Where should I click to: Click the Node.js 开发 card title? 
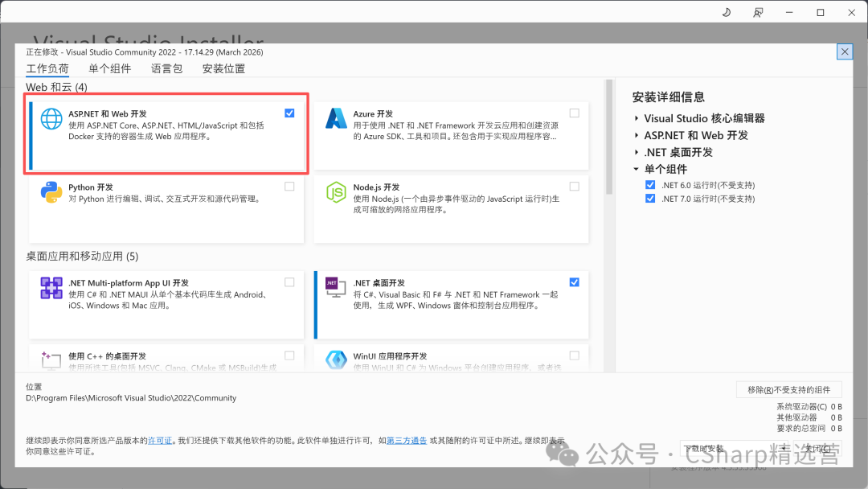[376, 187]
